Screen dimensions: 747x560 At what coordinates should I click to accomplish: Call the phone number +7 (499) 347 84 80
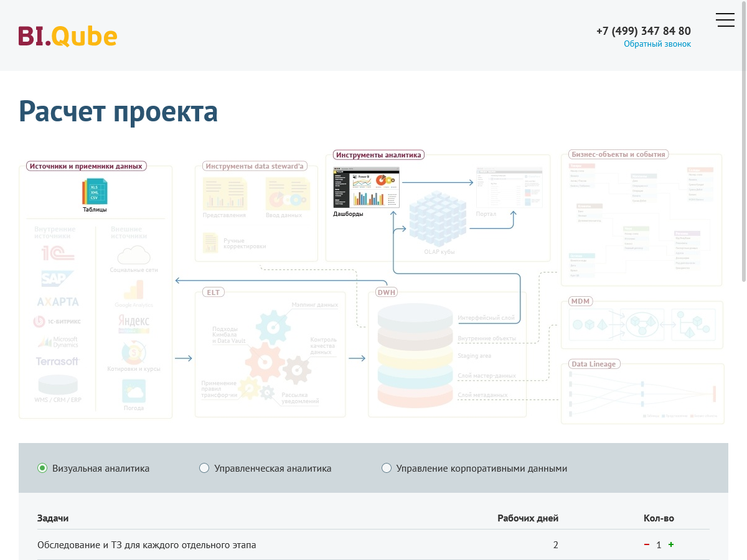(643, 30)
